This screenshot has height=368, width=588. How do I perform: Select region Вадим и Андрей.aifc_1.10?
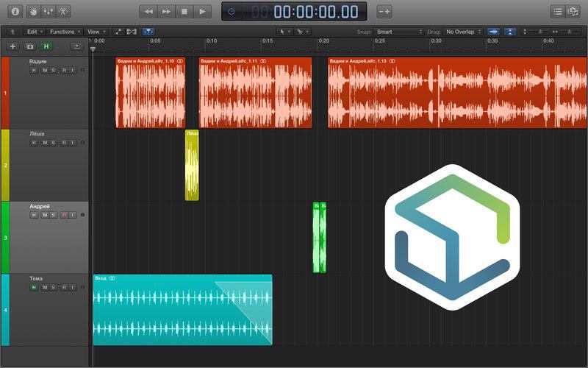click(x=151, y=93)
